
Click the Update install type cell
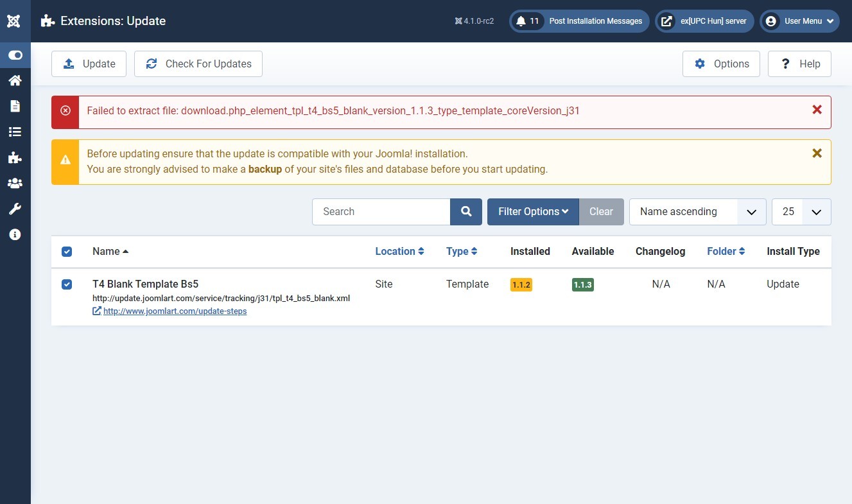click(x=783, y=284)
